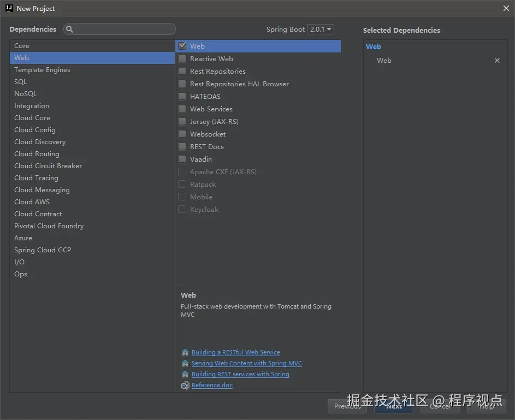Uncheck the Web dependency checkbox

coord(182,46)
